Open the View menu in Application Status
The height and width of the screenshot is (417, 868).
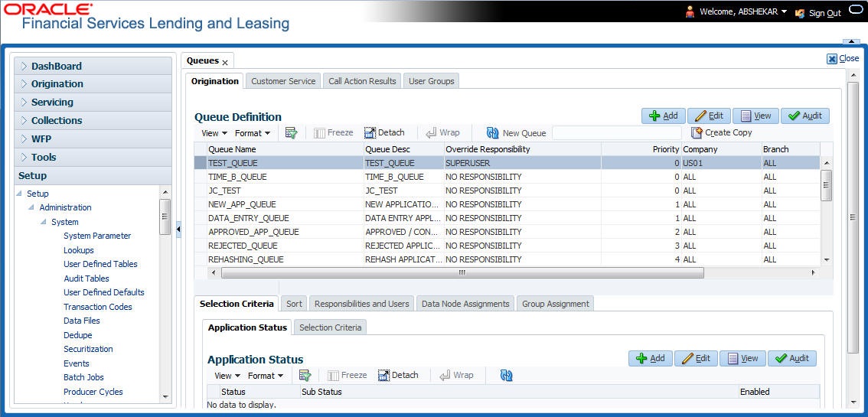(227, 376)
